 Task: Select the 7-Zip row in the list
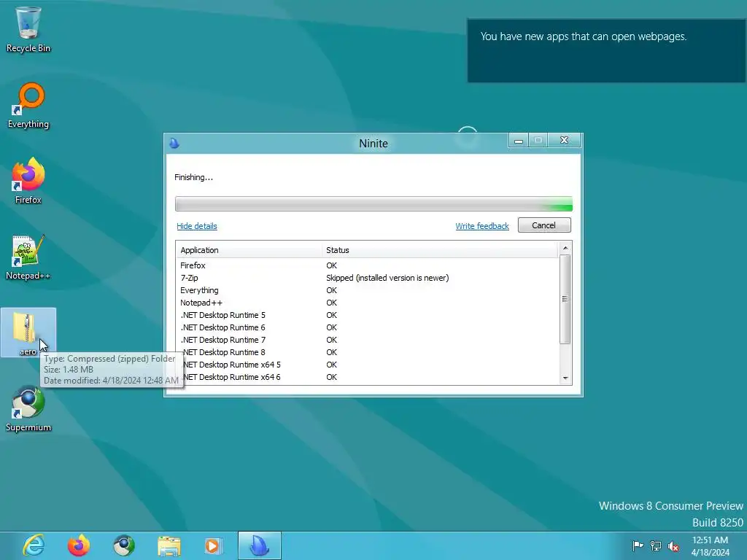click(367, 278)
